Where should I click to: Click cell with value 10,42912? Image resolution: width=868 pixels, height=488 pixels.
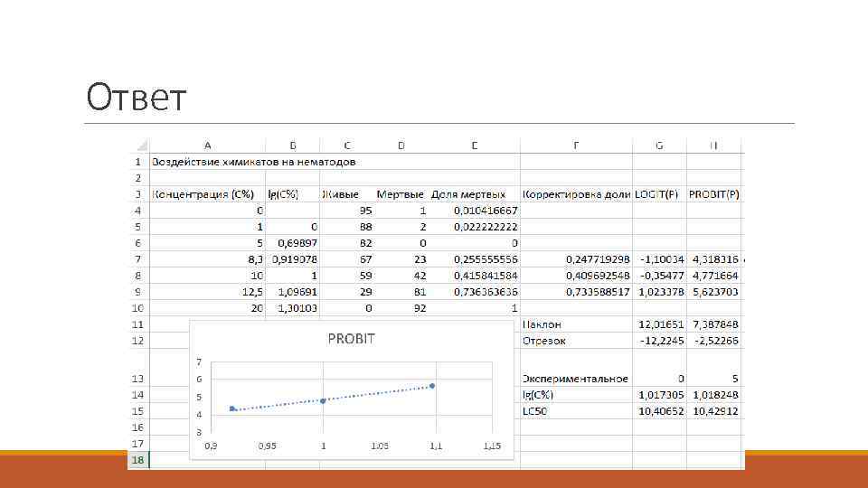click(x=713, y=411)
